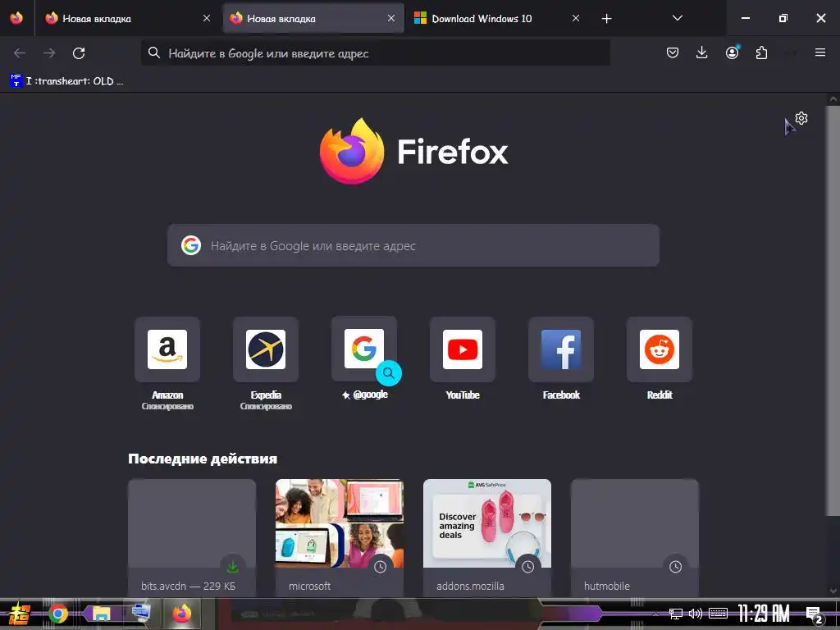Open hutmobile recent activity card
The width and height of the screenshot is (840, 630).
click(635, 538)
